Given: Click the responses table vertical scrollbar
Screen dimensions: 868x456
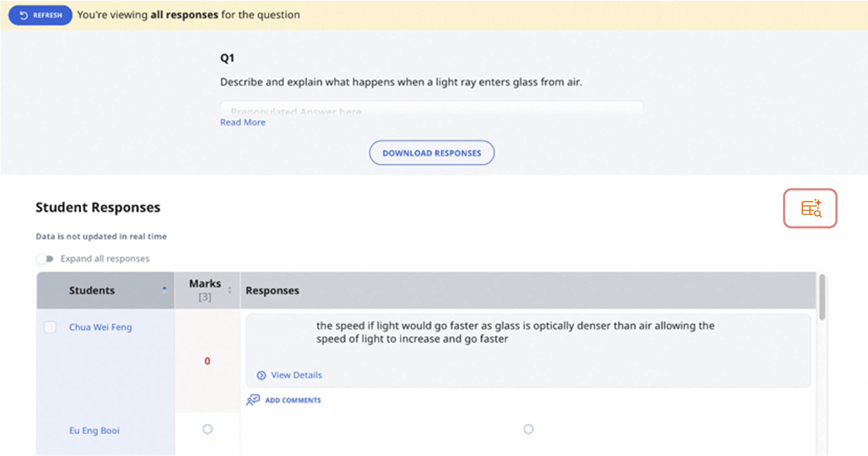Looking at the screenshot, I should 822,297.
